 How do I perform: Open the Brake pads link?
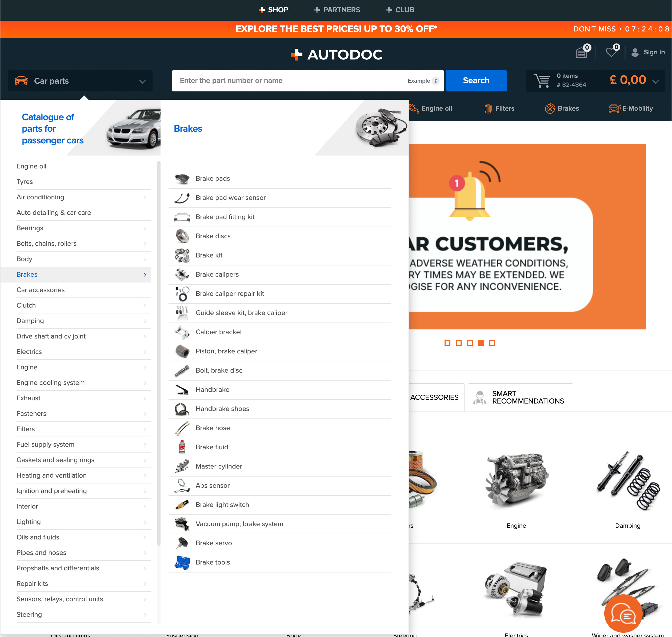[x=213, y=178]
